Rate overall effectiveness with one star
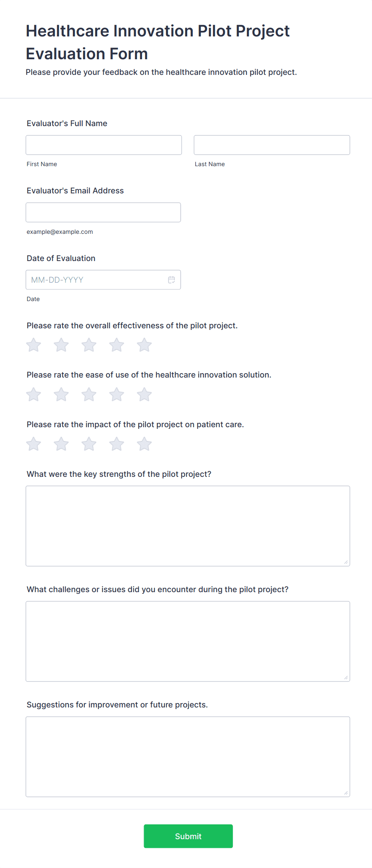 (34, 345)
